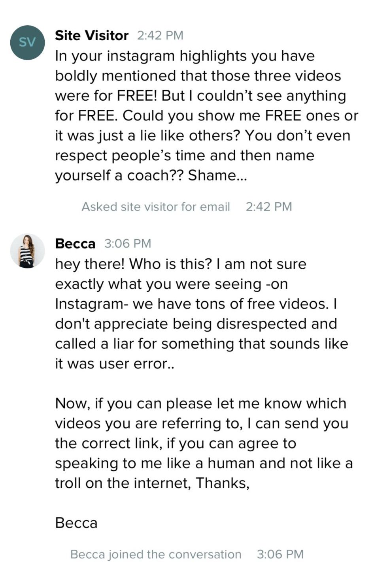
Task: Click the line yourself a coach??
Action: (x=151, y=175)
